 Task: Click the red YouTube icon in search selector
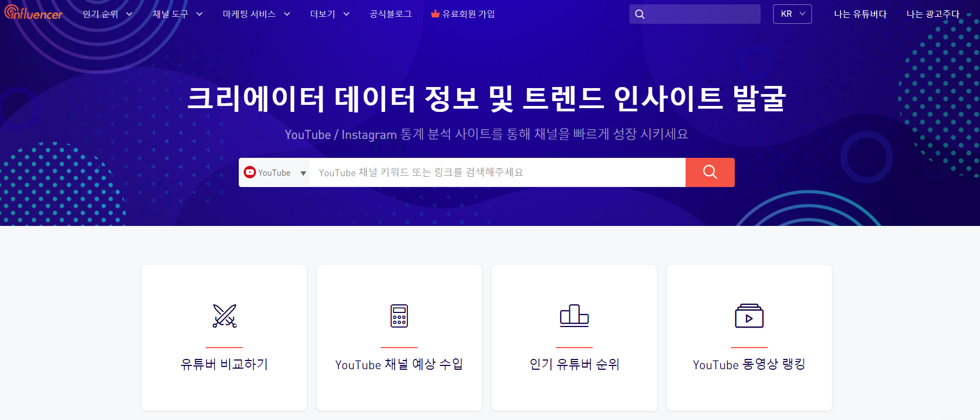tap(250, 172)
